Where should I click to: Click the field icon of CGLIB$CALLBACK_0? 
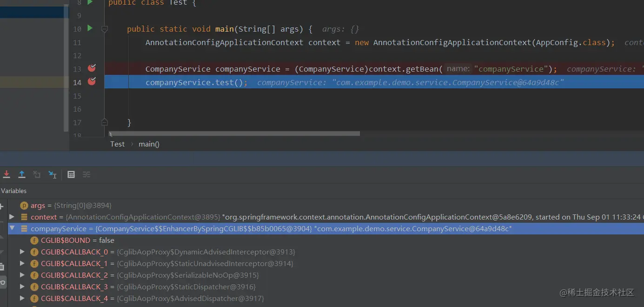[x=34, y=252]
